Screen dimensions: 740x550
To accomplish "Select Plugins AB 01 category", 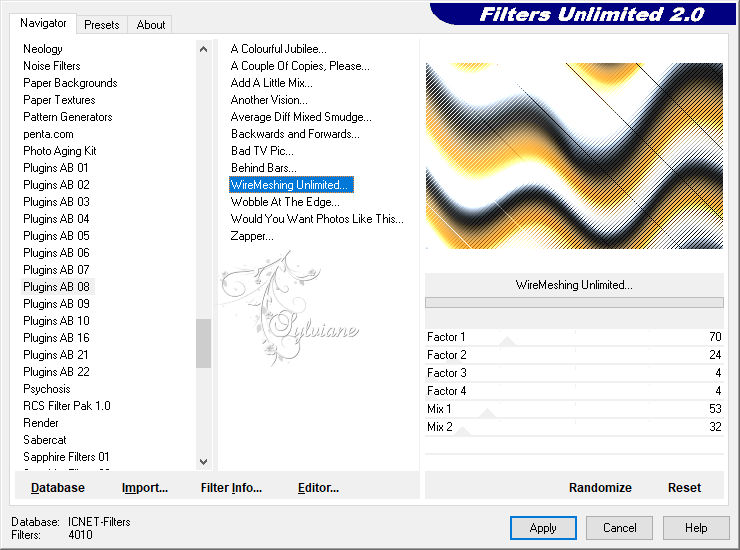I will [x=56, y=168].
